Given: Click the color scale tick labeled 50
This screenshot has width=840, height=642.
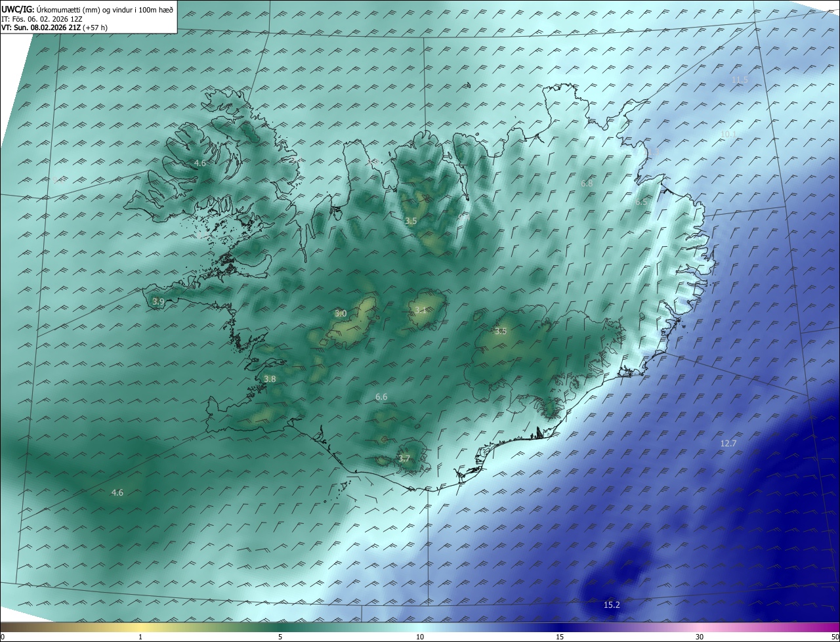Looking at the screenshot, I should click(835, 637).
